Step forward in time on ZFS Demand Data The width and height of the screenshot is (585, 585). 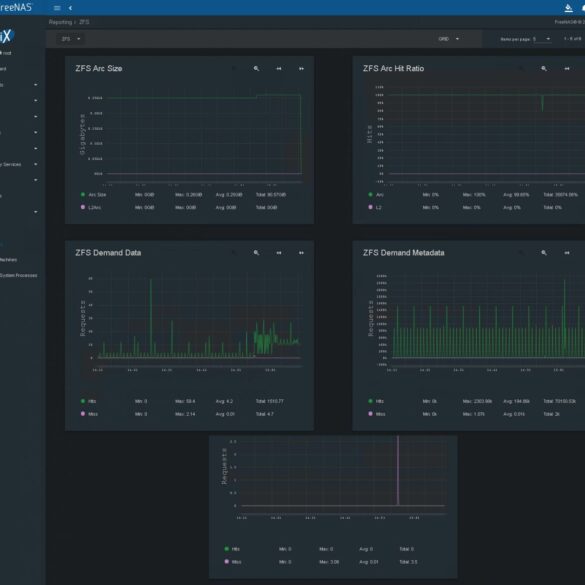(x=301, y=253)
